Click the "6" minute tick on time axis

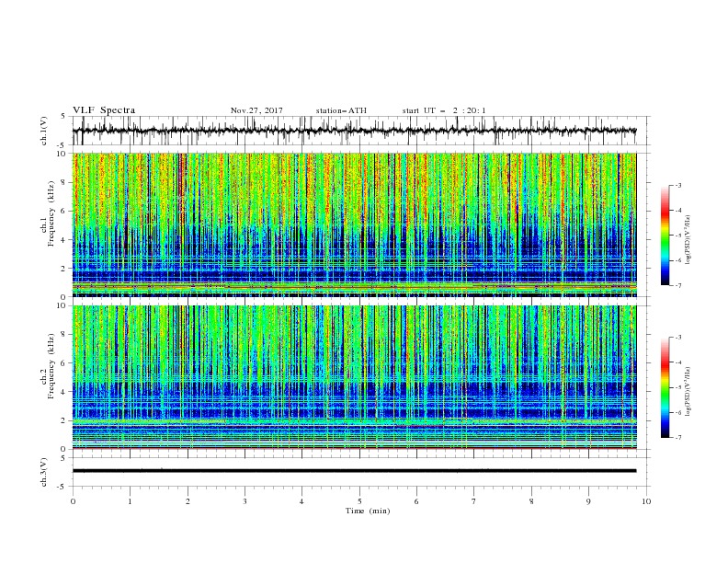[416, 501]
